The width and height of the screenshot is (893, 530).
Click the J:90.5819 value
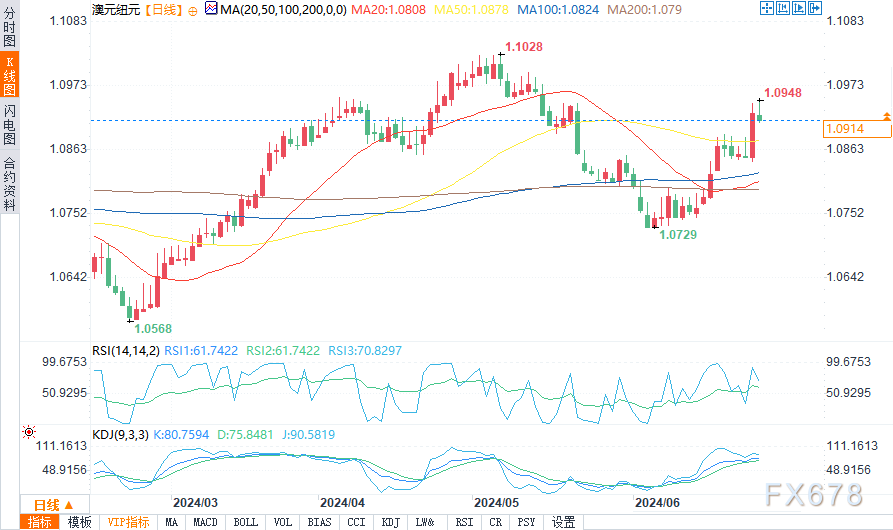click(308, 435)
